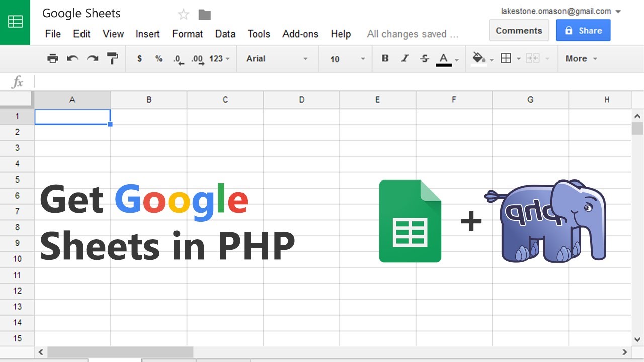Select row 15 header

click(x=17, y=338)
